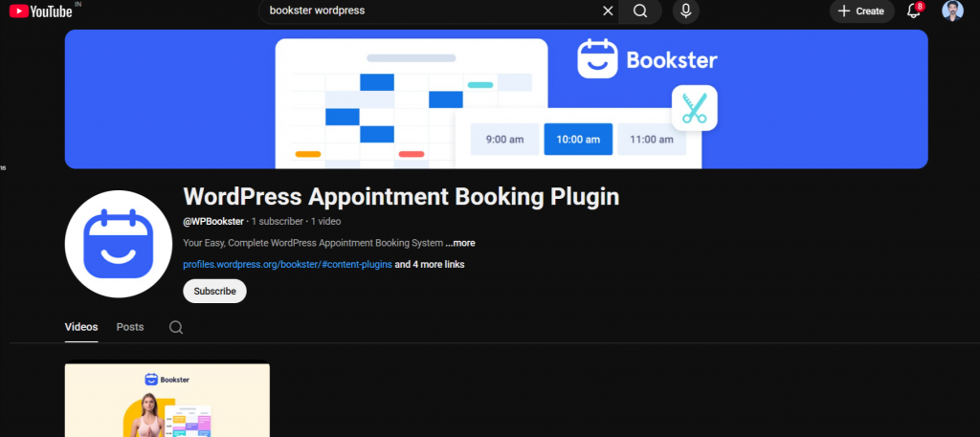Subscribe to the WPBookster channel
The image size is (980, 437).
coord(214,291)
